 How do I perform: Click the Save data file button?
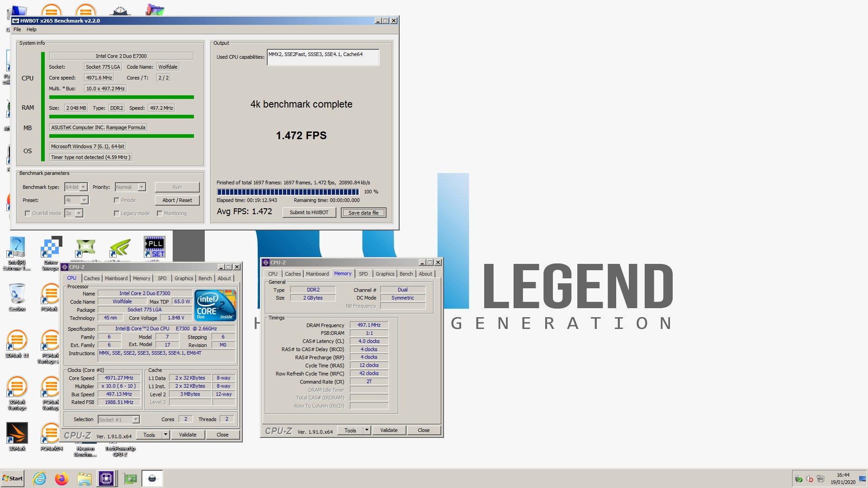click(363, 212)
